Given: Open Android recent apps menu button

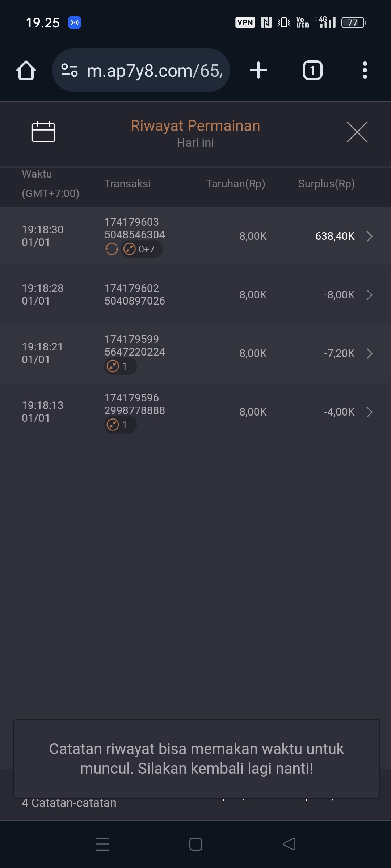Looking at the screenshot, I should (x=102, y=844).
